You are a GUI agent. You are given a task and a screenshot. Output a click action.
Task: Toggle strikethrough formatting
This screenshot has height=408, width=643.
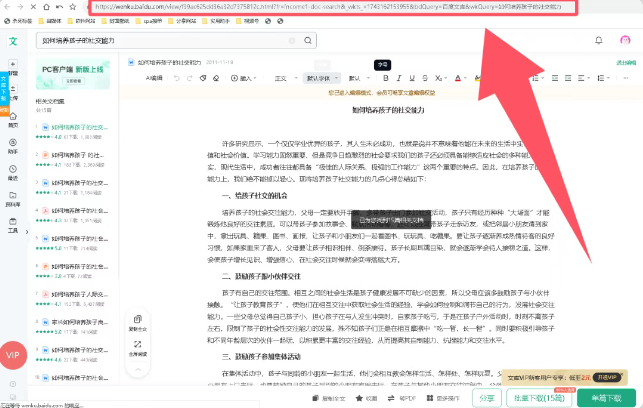425,78
